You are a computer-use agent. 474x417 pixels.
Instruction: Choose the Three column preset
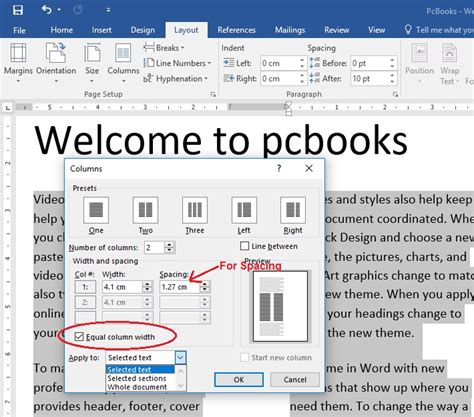[x=195, y=210]
